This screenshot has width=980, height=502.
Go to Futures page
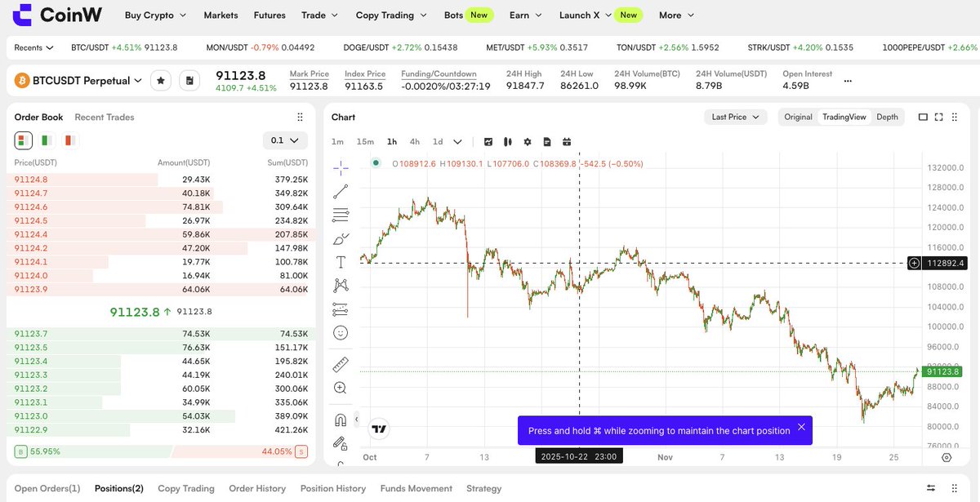click(269, 15)
